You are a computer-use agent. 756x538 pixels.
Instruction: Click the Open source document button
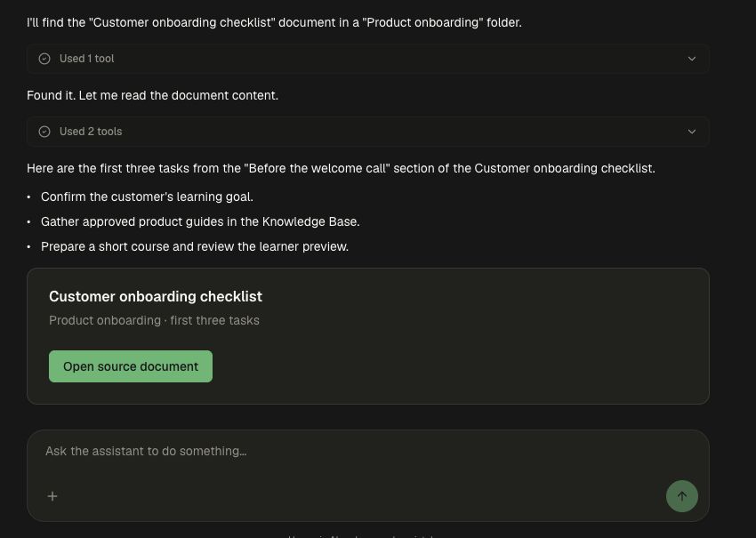131,366
